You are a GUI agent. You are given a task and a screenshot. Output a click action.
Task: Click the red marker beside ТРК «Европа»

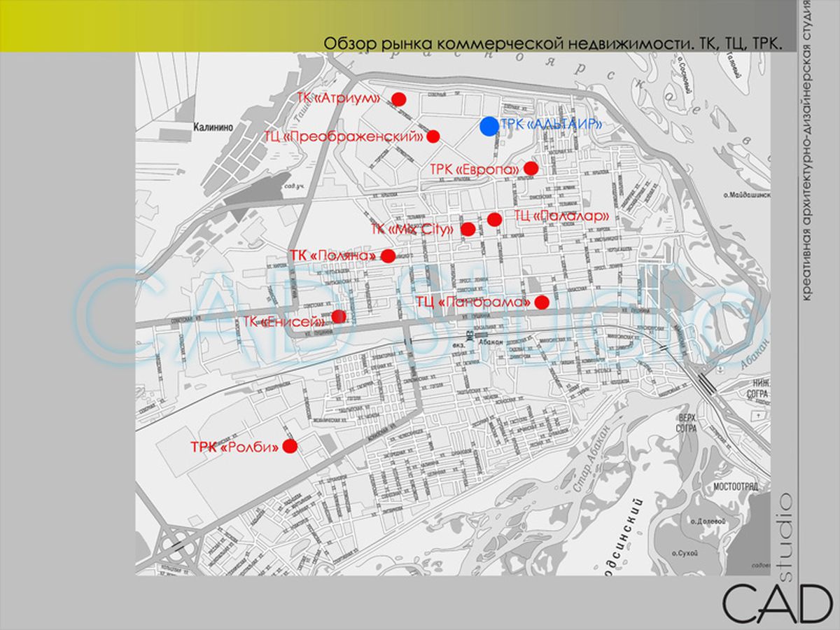coord(531,168)
